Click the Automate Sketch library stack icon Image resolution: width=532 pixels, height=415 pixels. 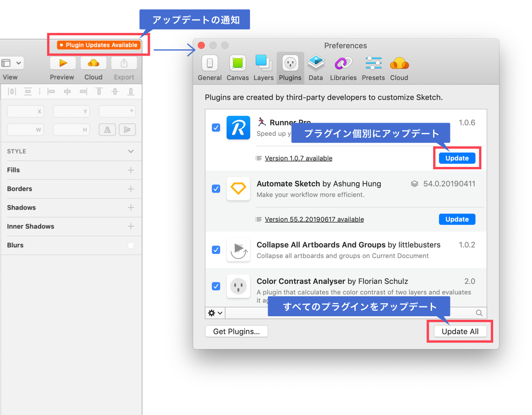click(414, 184)
